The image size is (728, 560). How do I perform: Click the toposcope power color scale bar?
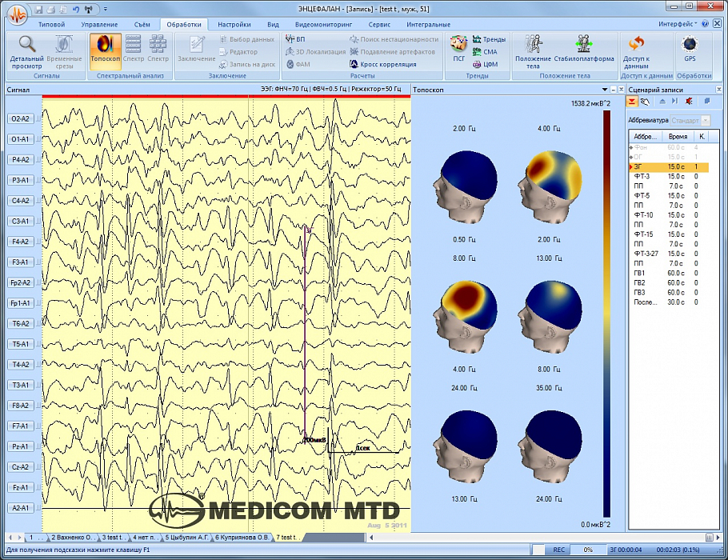click(x=606, y=312)
